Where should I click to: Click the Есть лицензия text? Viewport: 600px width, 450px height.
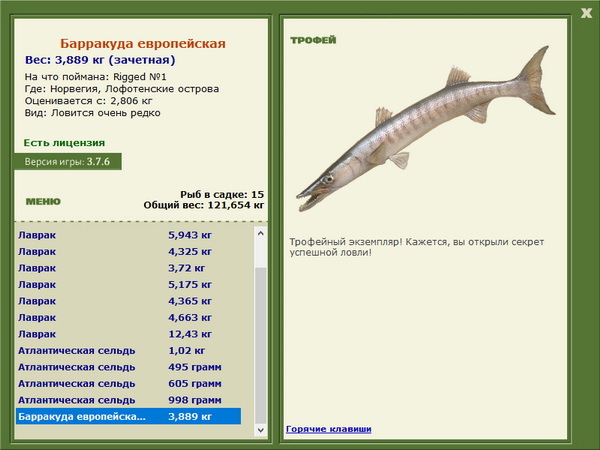coord(64,143)
